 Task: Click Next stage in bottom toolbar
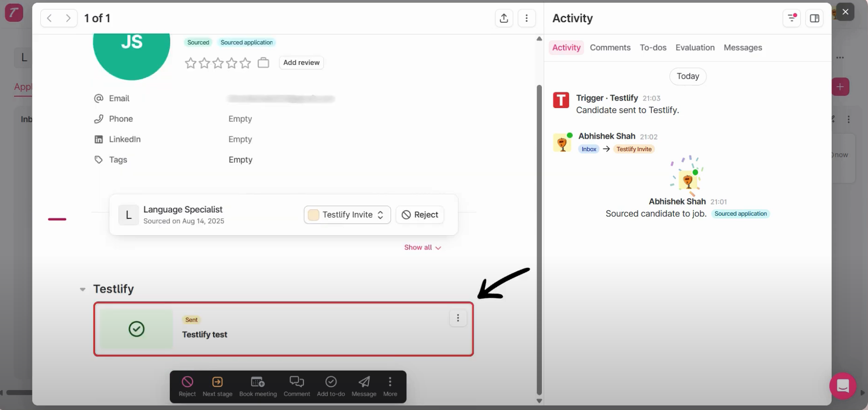coord(218,386)
